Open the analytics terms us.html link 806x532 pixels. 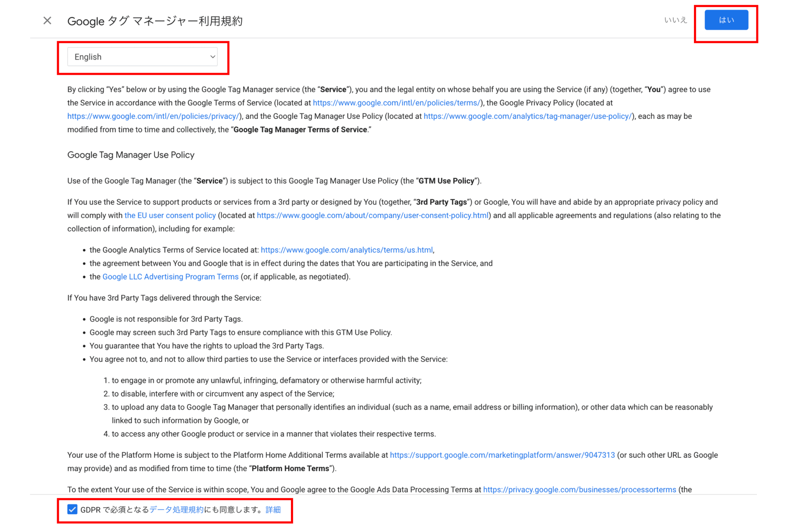[x=347, y=250]
